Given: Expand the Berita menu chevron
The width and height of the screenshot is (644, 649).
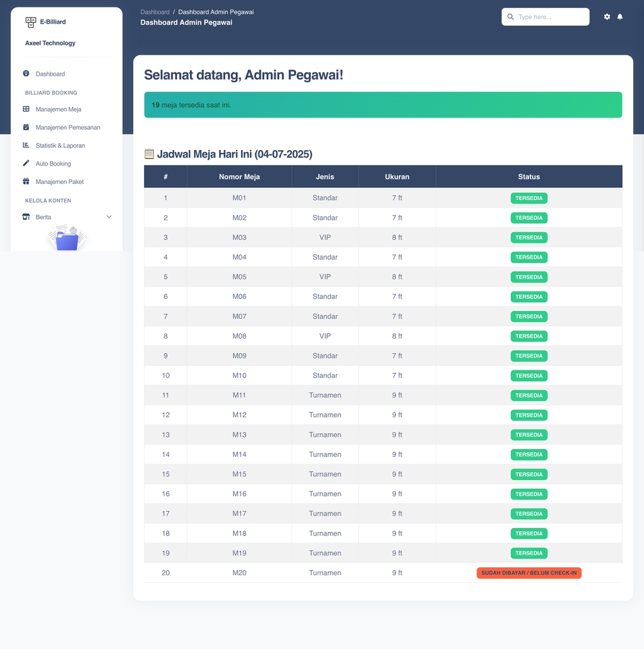Looking at the screenshot, I should pos(109,217).
